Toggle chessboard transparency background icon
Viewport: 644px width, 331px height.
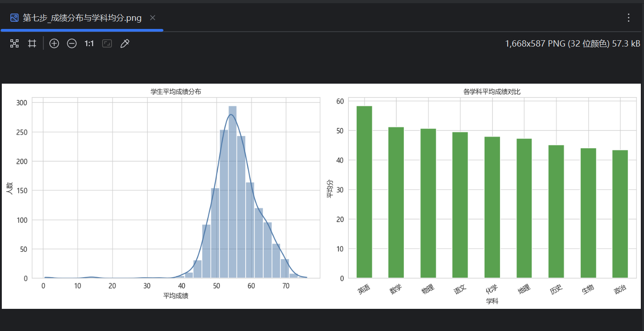(x=14, y=43)
